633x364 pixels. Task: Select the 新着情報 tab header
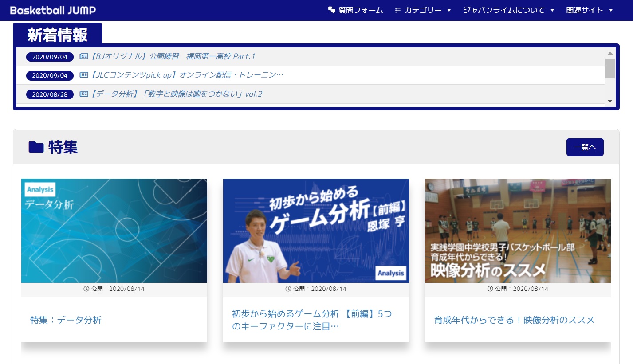58,34
